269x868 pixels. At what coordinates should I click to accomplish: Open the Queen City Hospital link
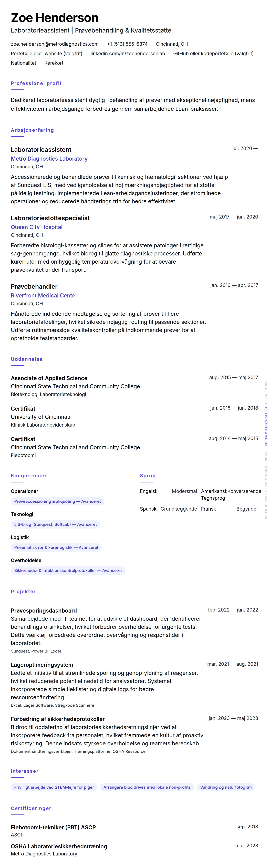point(36,227)
